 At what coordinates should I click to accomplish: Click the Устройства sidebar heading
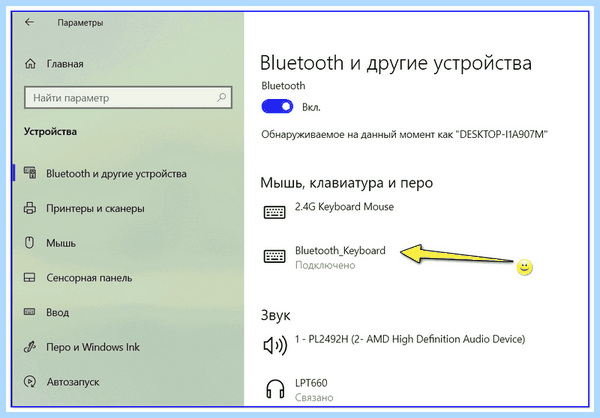click(x=51, y=131)
